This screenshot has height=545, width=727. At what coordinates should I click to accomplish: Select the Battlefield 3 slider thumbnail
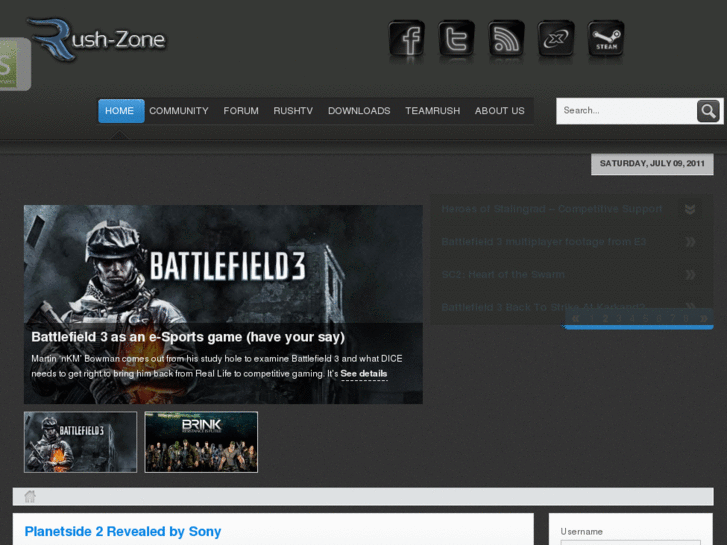click(81, 442)
